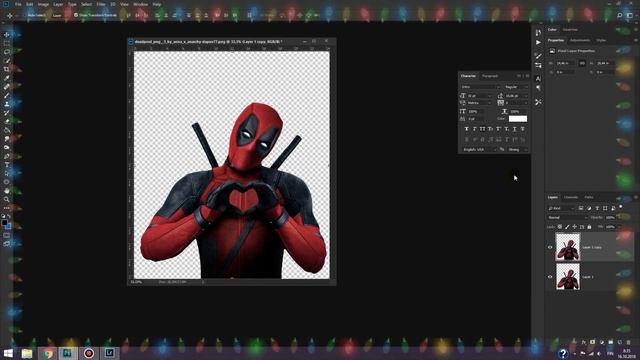Open Windows Start button on taskbar
This screenshot has width=640, height=360.
[x=8, y=353]
